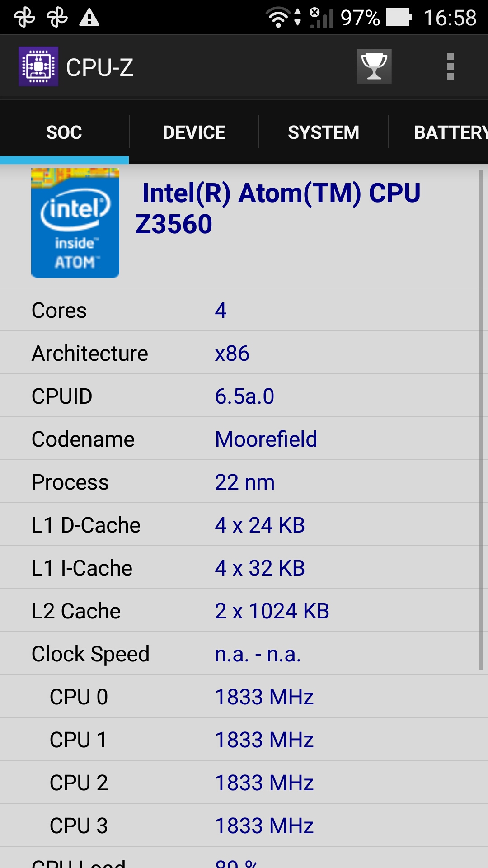Switch to the SYSTEM tab
Screen dimensions: 488x868
coord(324,132)
